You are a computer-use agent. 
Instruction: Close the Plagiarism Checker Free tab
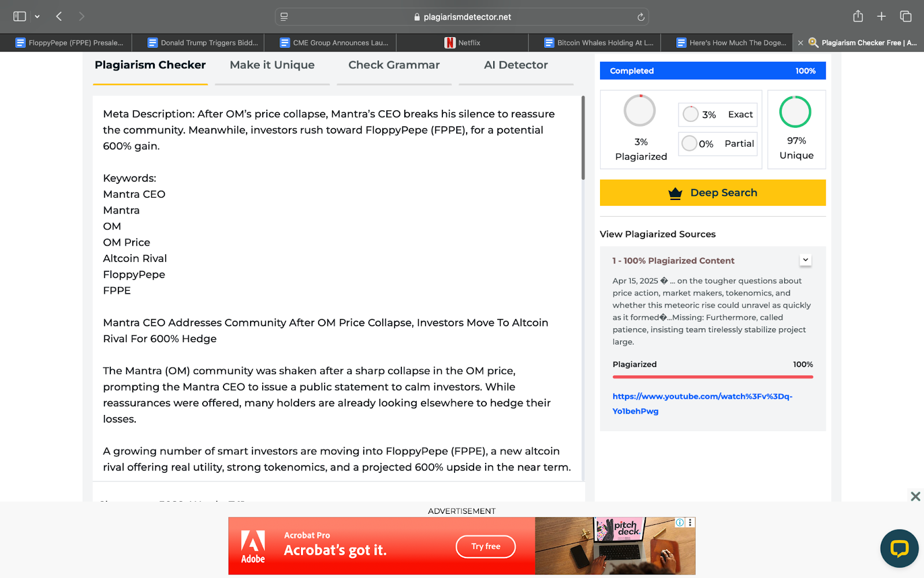[x=800, y=43]
